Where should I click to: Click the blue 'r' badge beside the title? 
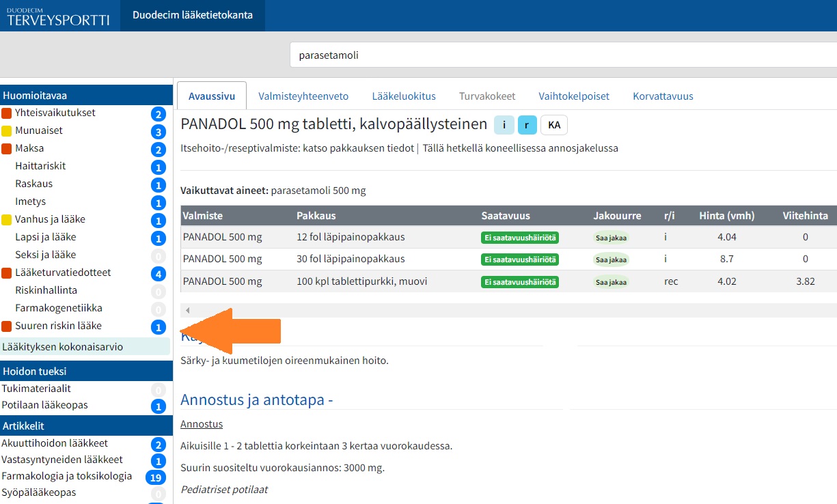click(x=527, y=125)
